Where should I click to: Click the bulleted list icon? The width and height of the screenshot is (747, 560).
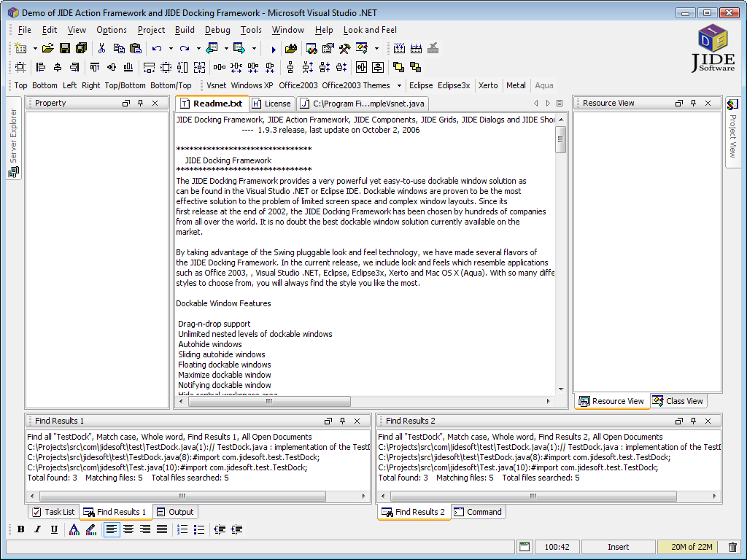click(199, 529)
